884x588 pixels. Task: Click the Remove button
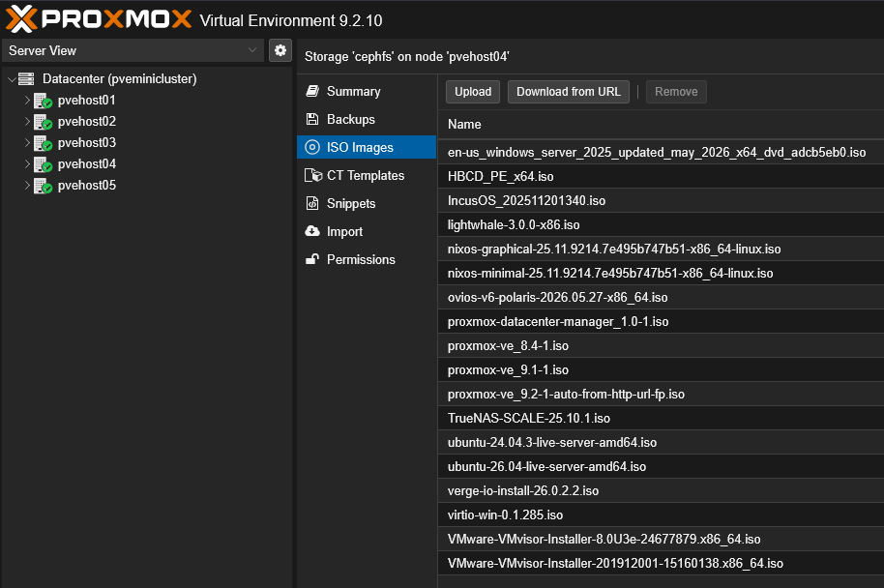pos(676,92)
